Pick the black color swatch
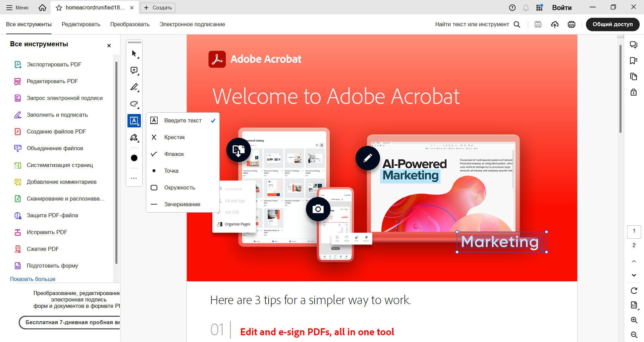 point(134,158)
